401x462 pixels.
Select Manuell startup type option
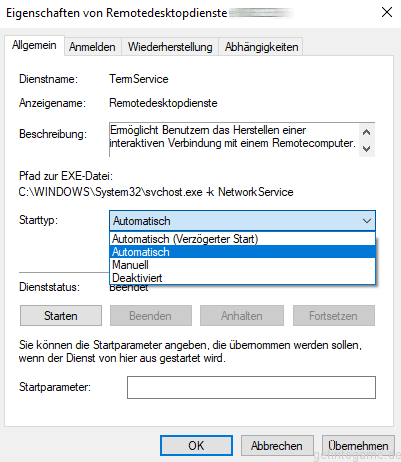pyautogui.click(x=242, y=265)
